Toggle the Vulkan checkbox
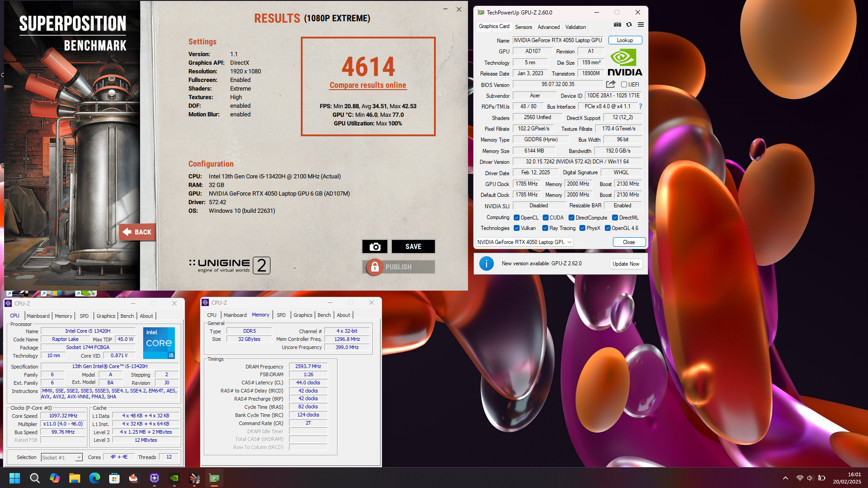The height and width of the screenshot is (488, 868). [x=516, y=228]
